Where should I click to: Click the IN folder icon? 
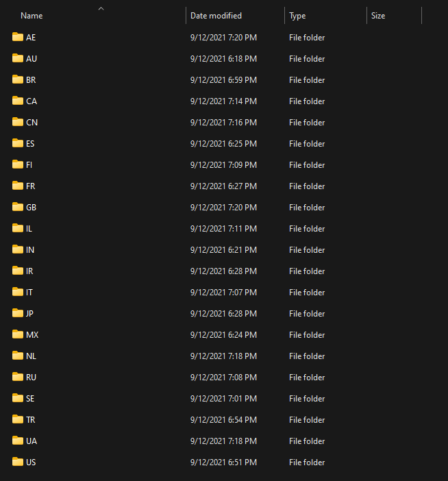pos(18,249)
